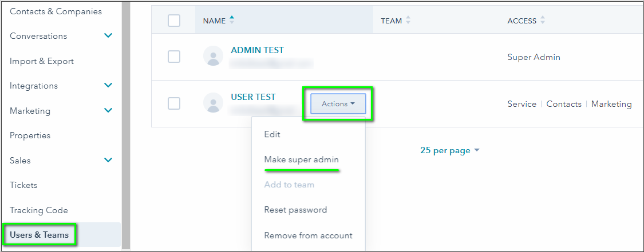
Task: Expand the Conversations sidebar section
Action: (108, 36)
